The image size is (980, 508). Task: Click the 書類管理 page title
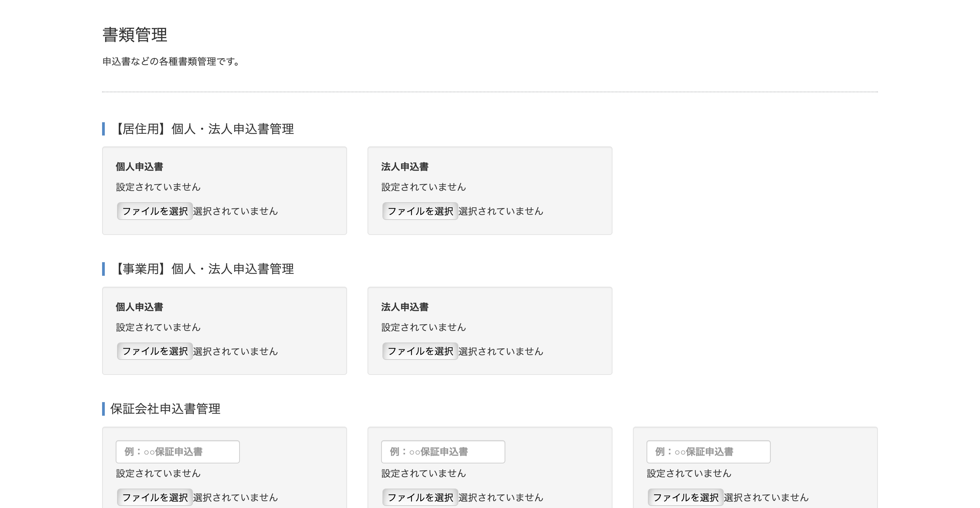pyautogui.click(x=135, y=35)
